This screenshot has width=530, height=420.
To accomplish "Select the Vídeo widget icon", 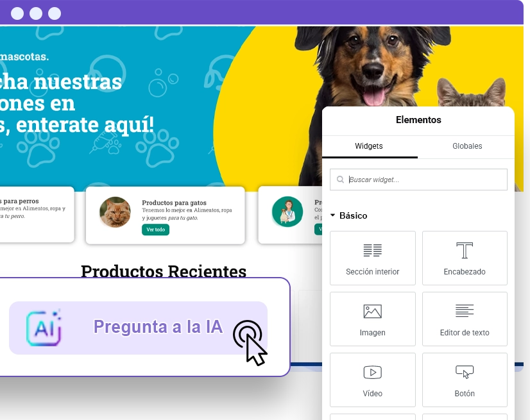I will click(x=372, y=372).
